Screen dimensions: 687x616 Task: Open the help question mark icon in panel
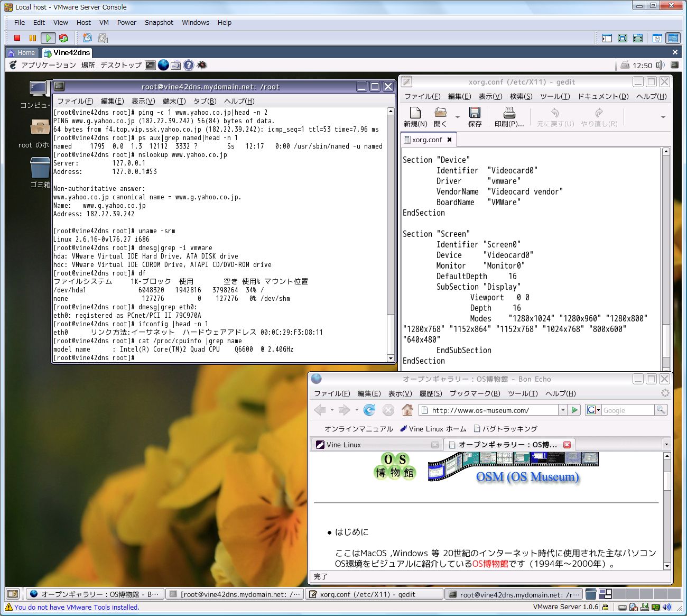point(189,65)
